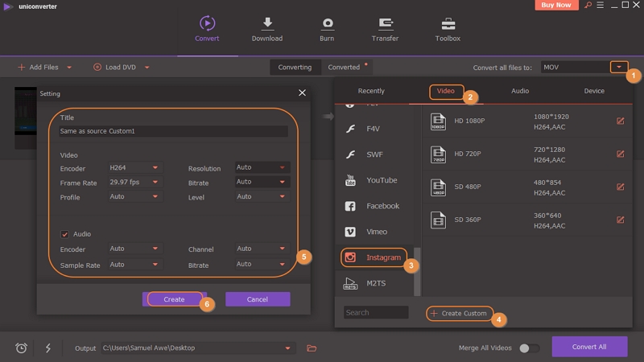644x362 pixels.
Task: Expand the Convert all files to dropdown
Action: coord(618,68)
